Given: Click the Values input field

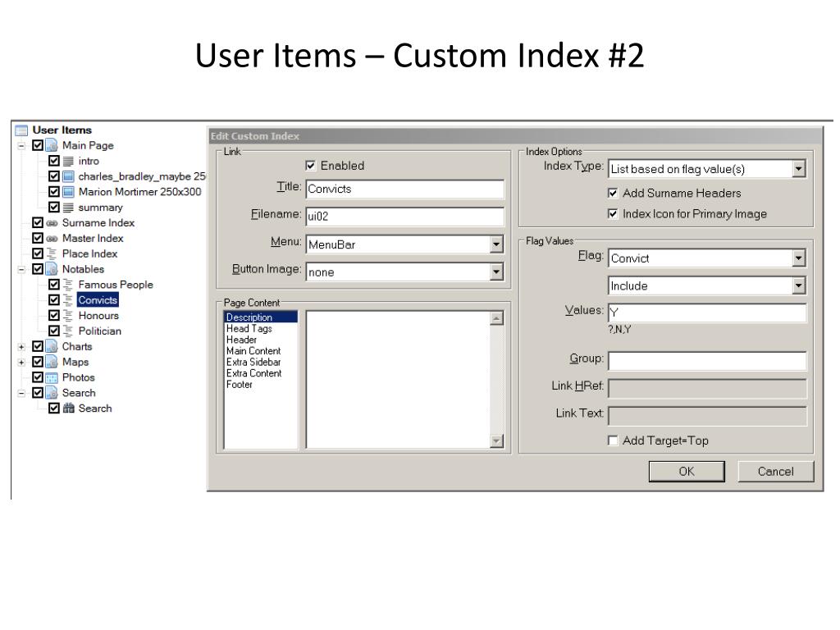Looking at the screenshot, I should coord(707,313).
